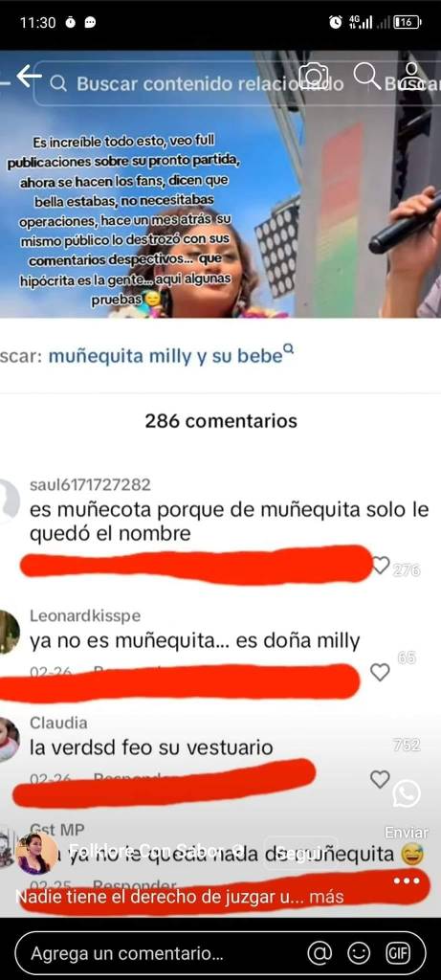Tap the magnifier icon beside camera

coord(366,77)
